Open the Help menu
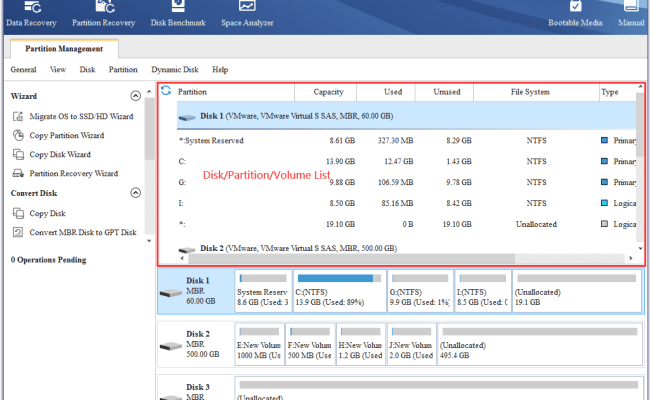The width and height of the screenshot is (650, 400). click(x=220, y=70)
